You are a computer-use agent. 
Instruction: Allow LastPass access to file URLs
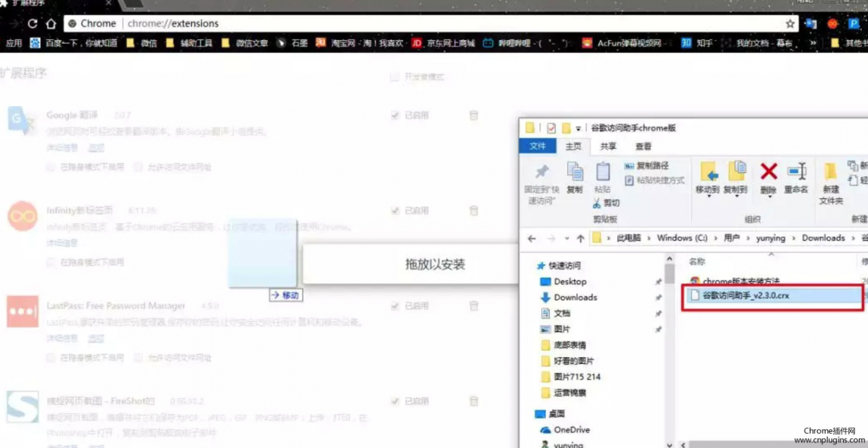[x=138, y=357]
